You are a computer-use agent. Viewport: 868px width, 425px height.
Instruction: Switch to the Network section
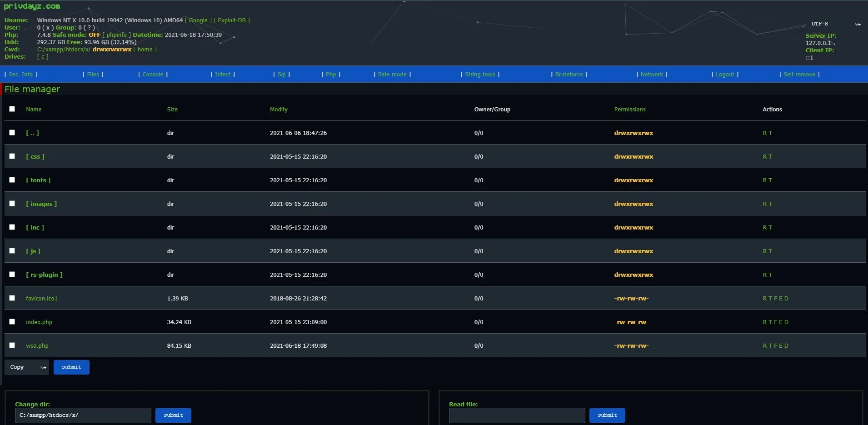coord(652,75)
